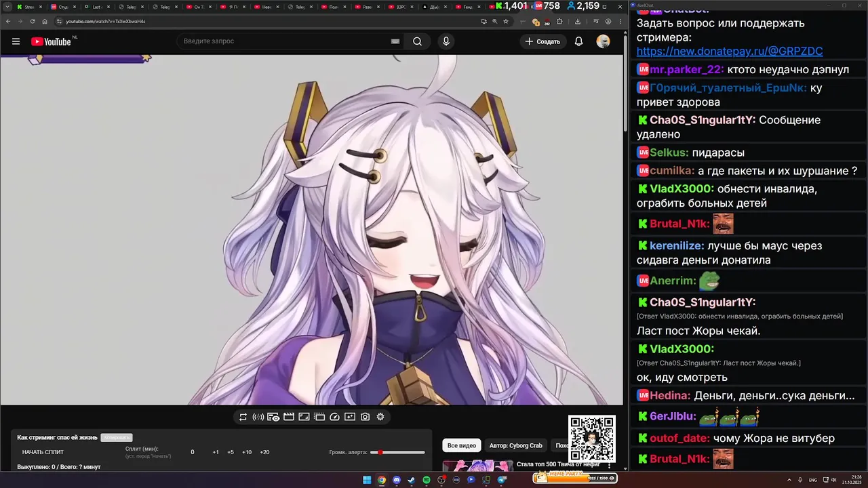Click the YouTube search magnifier button

(417, 41)
